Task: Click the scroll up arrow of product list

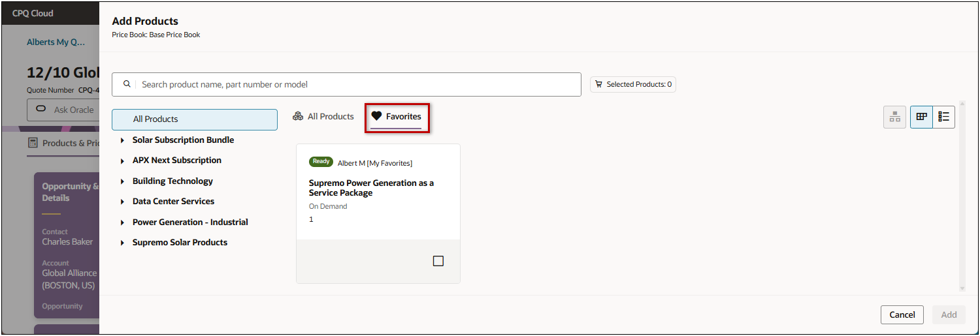Action: pos(962,104)
